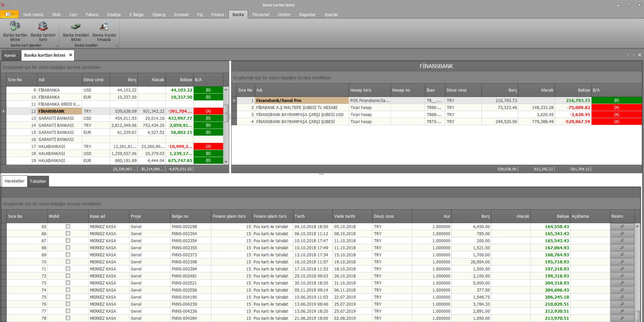Switch to the Taksitler tab
The image size is (644, 322).
tap(38, 181)
